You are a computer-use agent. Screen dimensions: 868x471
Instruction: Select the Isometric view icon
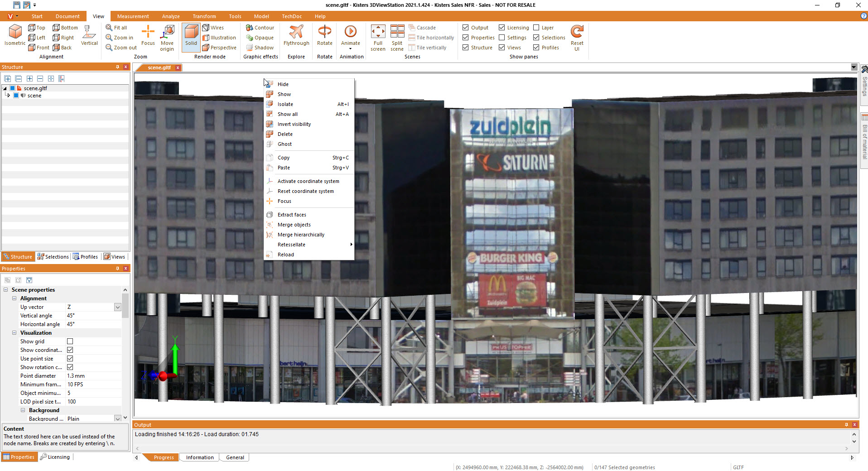point(15,35)
